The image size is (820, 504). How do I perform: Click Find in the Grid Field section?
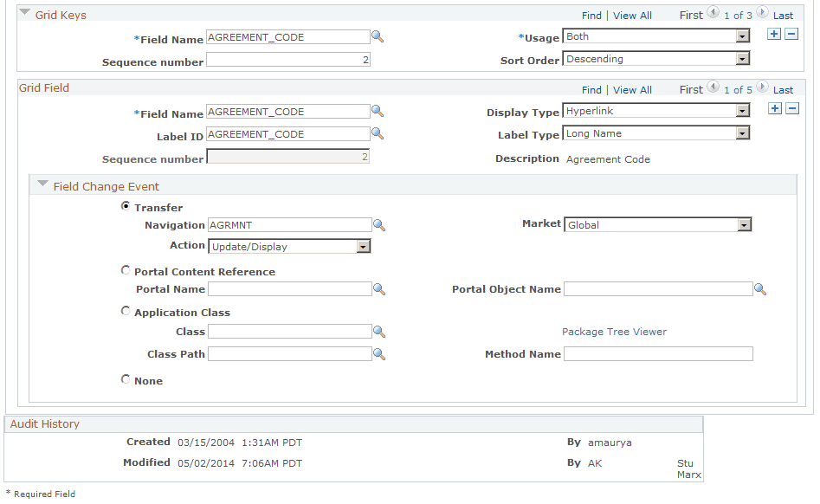[x=591, y=89]
